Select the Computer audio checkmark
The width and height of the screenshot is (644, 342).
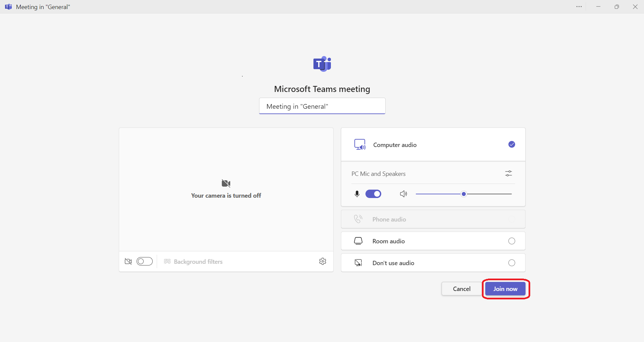click(511, 144)
